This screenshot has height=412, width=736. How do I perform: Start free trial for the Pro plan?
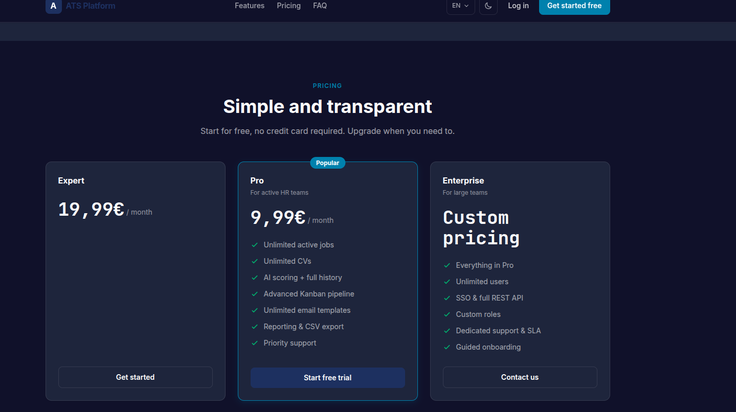[328, 377]
